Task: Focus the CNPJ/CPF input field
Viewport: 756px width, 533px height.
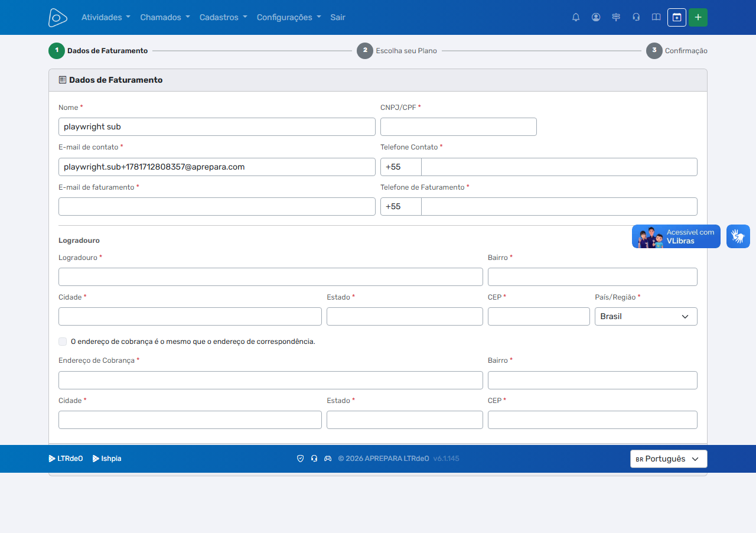Action: pyautogui.click(x=458, y=127)
